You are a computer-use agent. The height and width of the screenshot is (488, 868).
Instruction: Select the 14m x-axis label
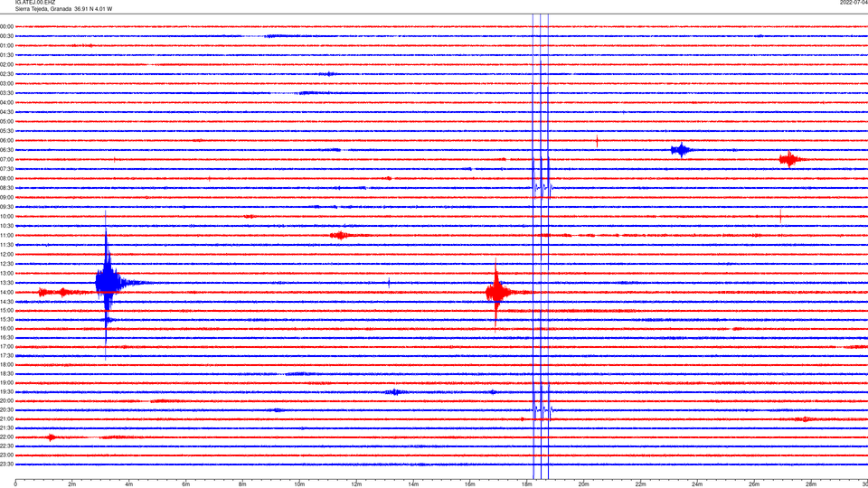point(413,484)
